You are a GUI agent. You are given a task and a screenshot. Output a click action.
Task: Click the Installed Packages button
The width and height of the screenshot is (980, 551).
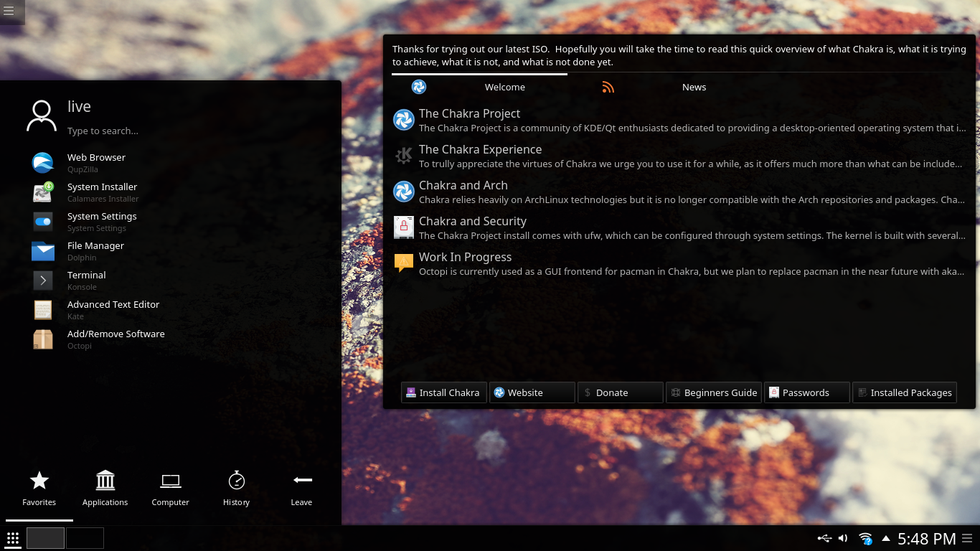coord(905,392)
